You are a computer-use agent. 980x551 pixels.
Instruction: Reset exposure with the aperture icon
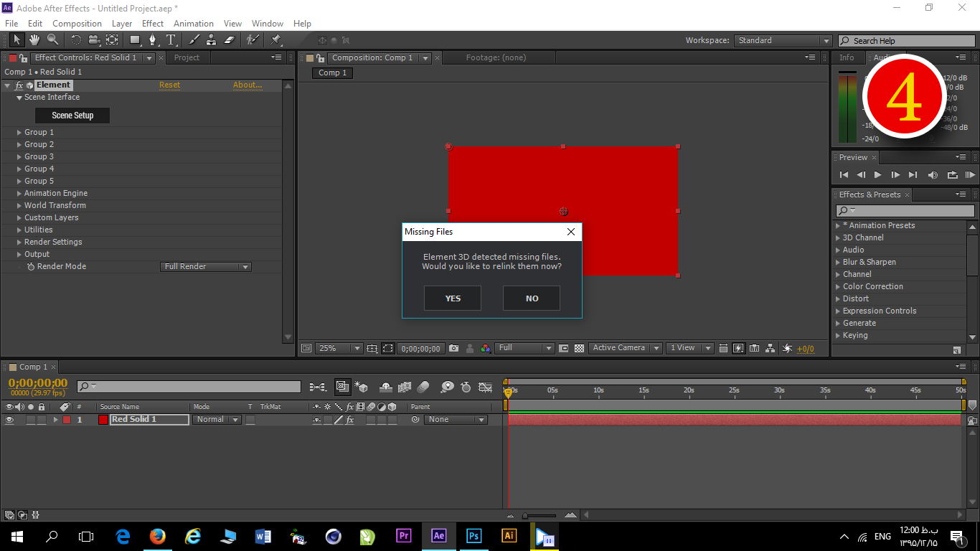coord(787,348)
